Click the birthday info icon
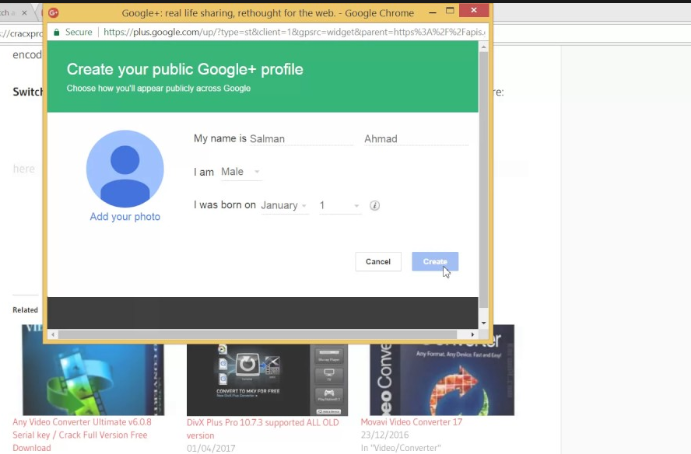The height and width of the screenshot is (454, 691). (375, 206)
